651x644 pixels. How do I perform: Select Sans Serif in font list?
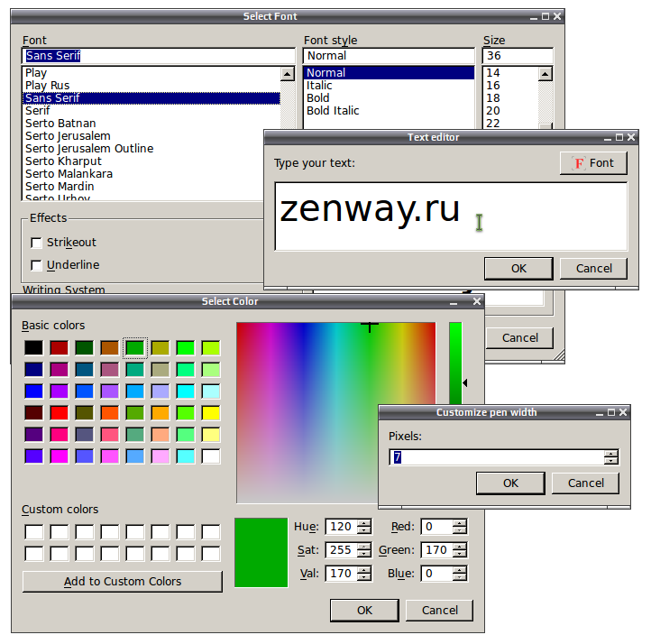pyautogui.click(x=151, y=98)
